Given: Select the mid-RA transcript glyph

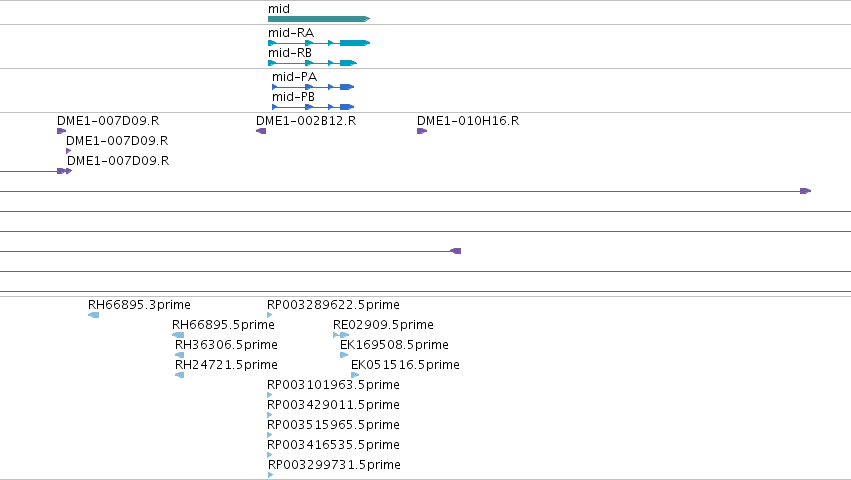Looking at the screenshot, I should click(319, 43).
